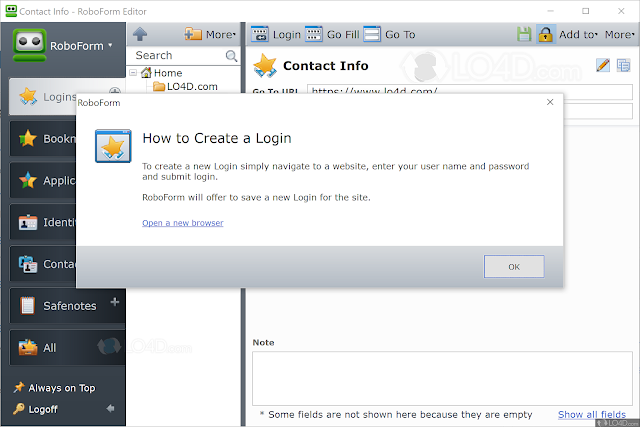Image resolution: width=640 pixels, height=427 pixels.
Task: Click OK in the RoboForm dialog
Action: tap(514, 267)
